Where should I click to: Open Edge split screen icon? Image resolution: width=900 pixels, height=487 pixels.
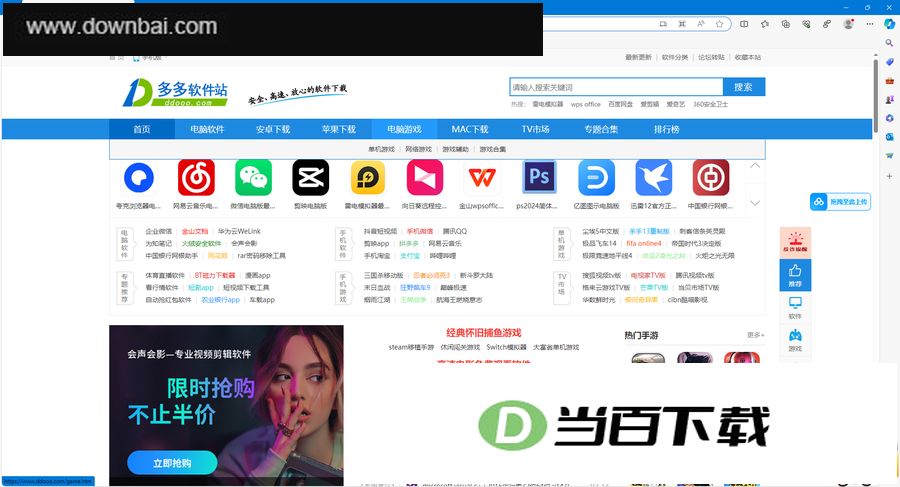click(744, 24)
